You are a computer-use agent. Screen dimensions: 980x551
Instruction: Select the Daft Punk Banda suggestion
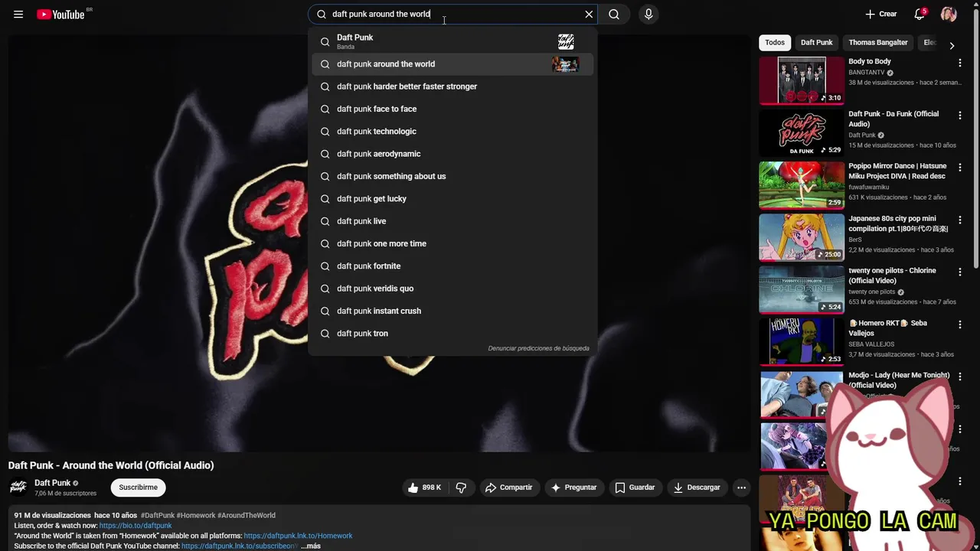tap(452, 41)
